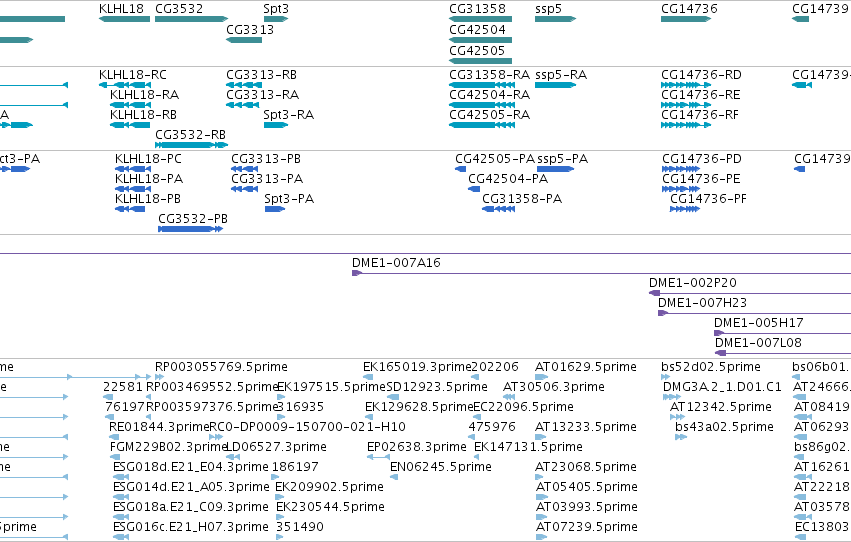Click EST label RP003055769.5prime
The width and height of the screenshot is (851, 542).
[221, 367]
